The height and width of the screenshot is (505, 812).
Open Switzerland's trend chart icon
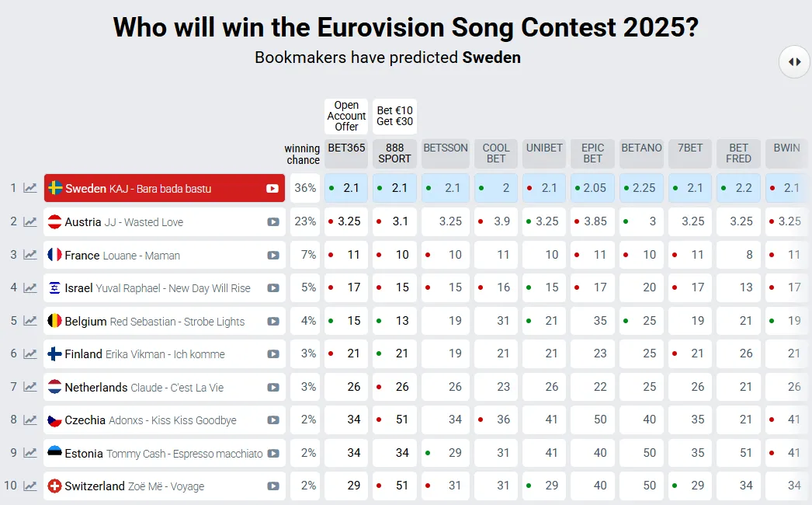point(30,486)
